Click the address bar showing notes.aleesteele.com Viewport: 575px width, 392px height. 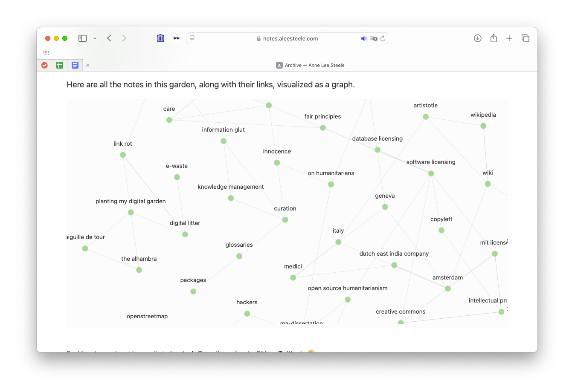pyautogui.click(x=290, y=38)
